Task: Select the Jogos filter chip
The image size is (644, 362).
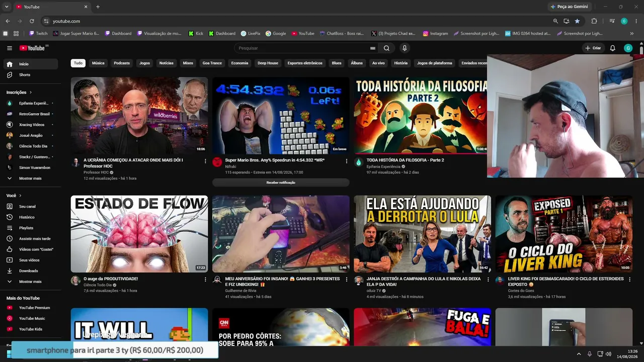Action: click(145, 63)
